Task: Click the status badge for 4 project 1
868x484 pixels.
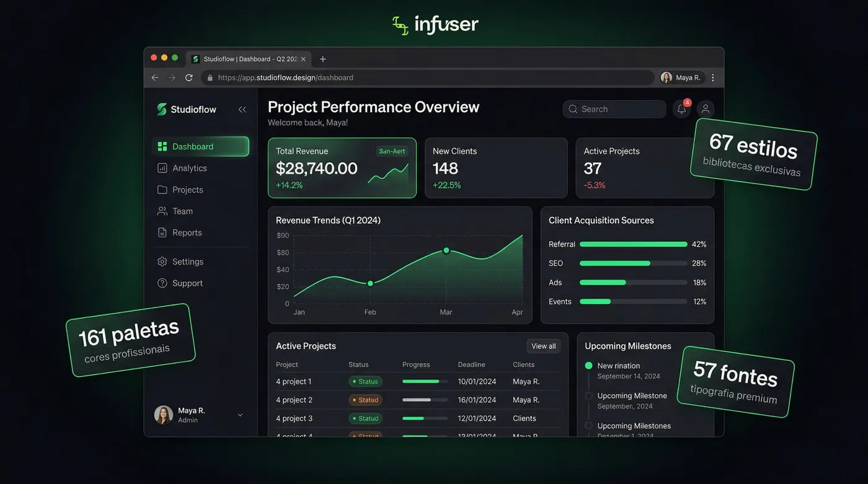Action: pos(365,382)
